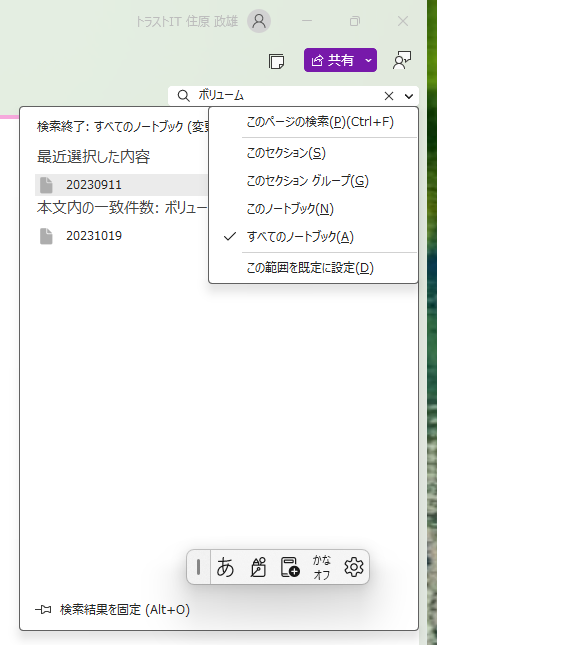Viewport: 581px width, 645px height.
Task: Click the user account avatar icon
Action: 259,21
